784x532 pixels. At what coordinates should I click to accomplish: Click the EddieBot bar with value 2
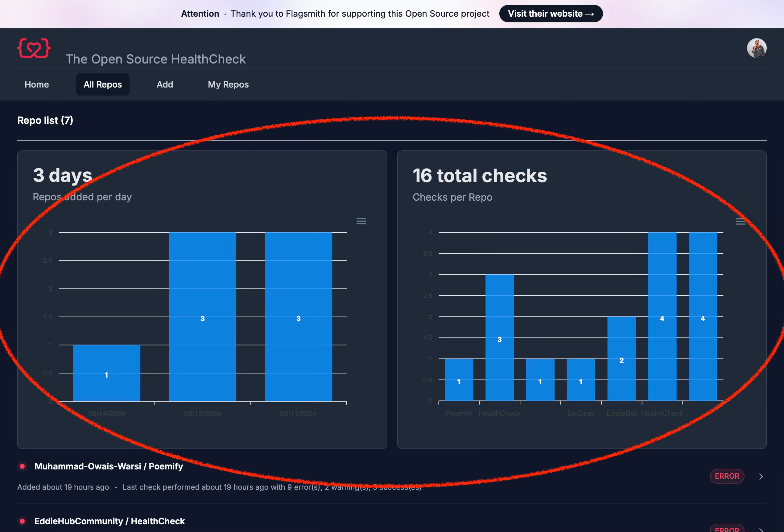[x=621, y=359]
